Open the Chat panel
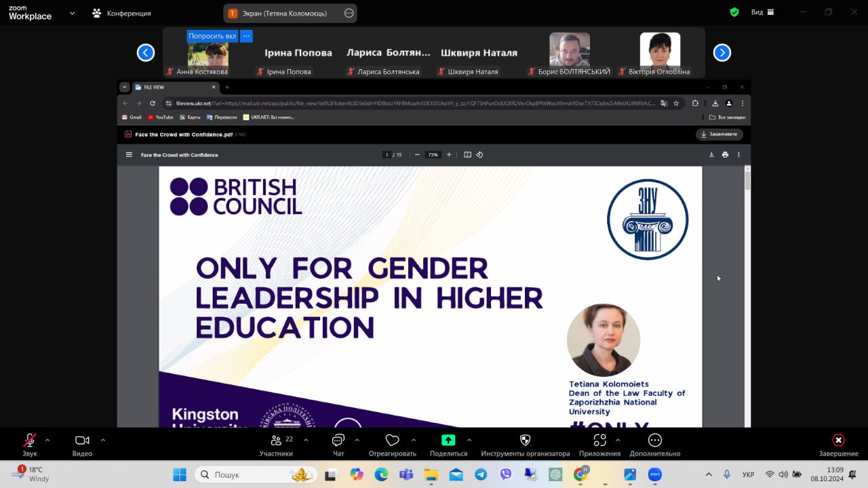The height and width of the screenshot is (488, 868). 338,445
